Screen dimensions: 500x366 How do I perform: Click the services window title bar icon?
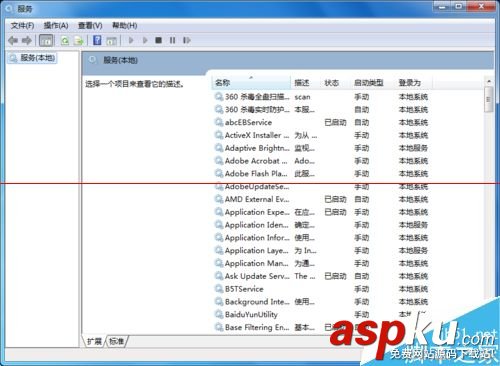(x=10, y=9)
